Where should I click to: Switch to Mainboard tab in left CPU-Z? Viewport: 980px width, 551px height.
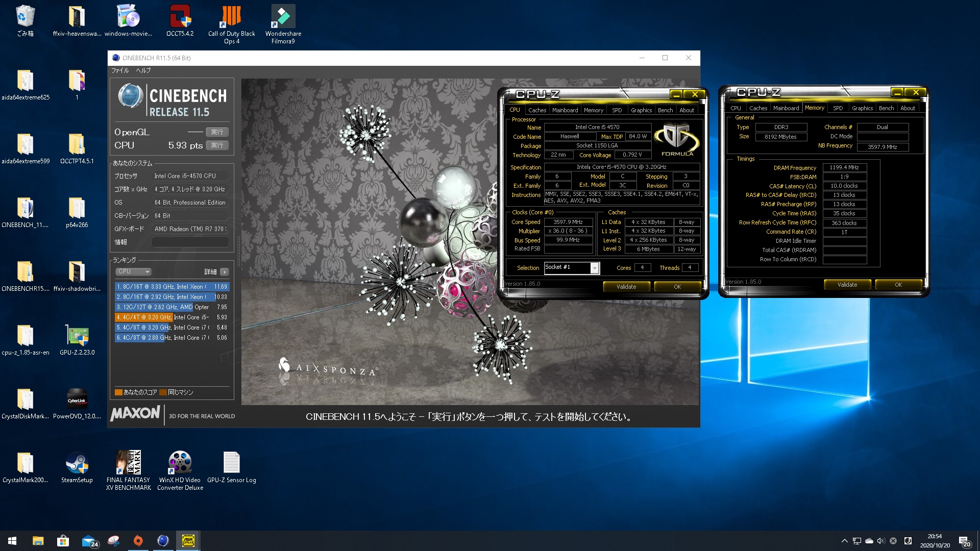point(565,110)
